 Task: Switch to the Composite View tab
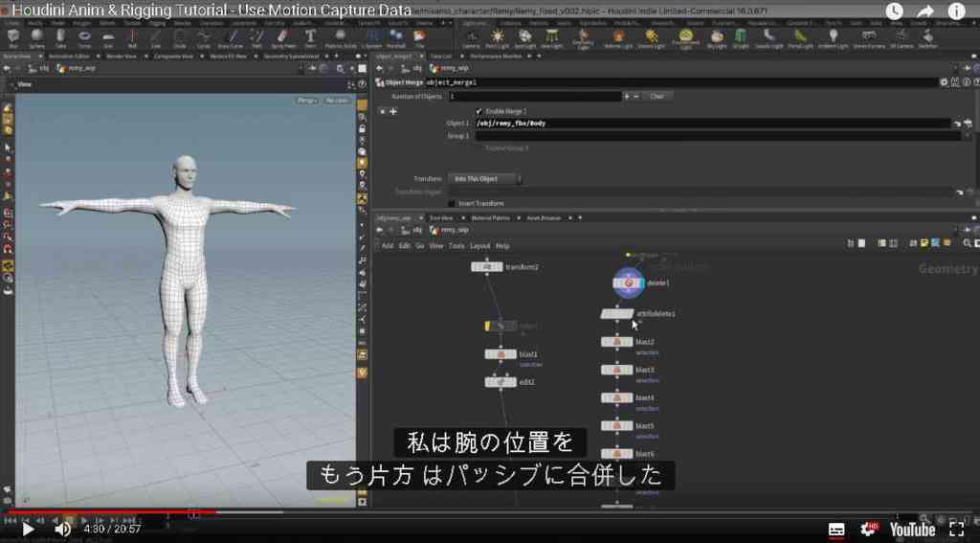coord(173,57)
